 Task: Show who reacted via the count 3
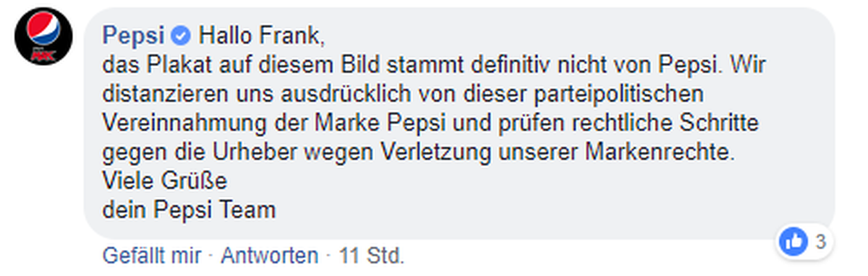(x=820, y=242)
